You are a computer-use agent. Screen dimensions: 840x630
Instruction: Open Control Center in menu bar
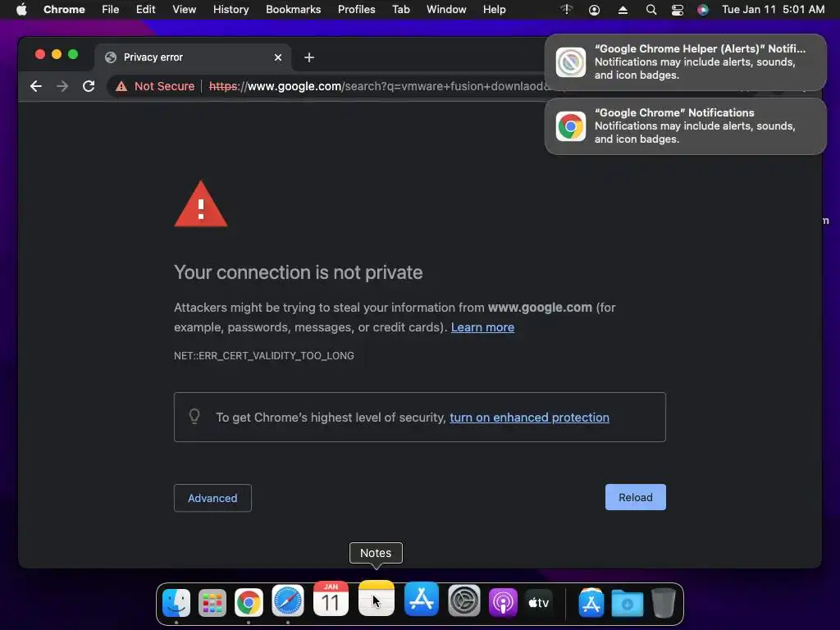coord(677,10)
